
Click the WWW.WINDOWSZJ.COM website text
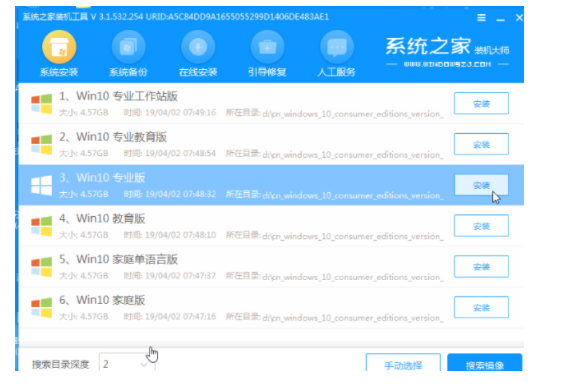pyautogui.click(x=447, y=65)
